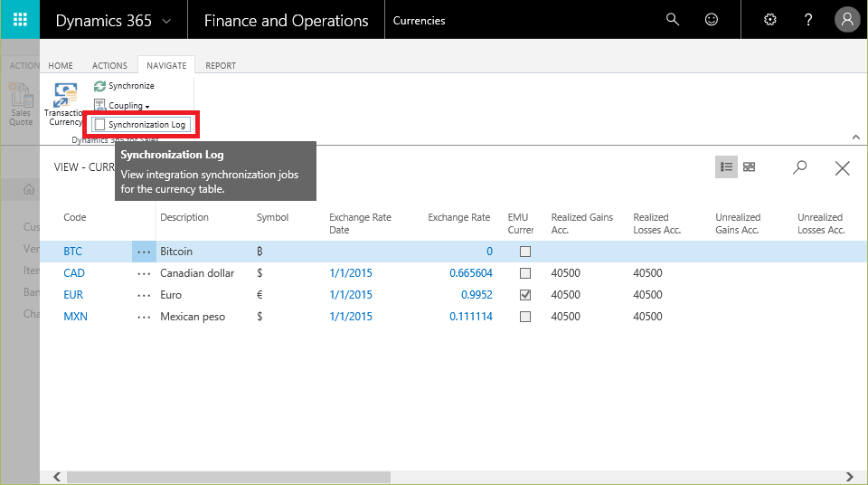This screenshot has height=485, width=868.
Task: Close the Currencies view
Action: pos(842,168)
